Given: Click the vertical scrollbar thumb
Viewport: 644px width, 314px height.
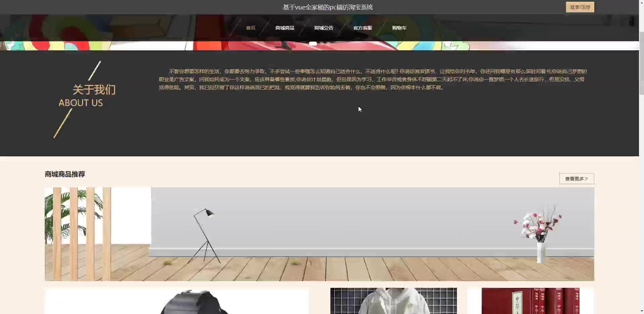Looking at the screenshot, I should coord(641,63).
